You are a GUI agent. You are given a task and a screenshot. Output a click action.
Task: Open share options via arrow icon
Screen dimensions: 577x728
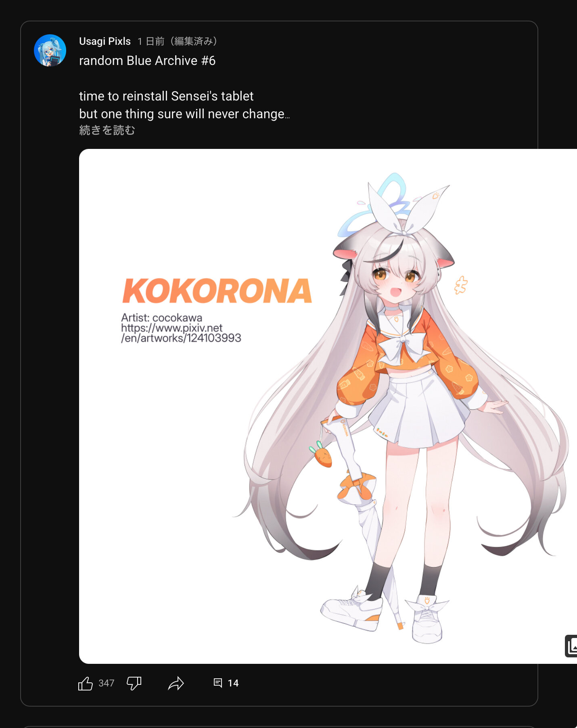point(176,683)
